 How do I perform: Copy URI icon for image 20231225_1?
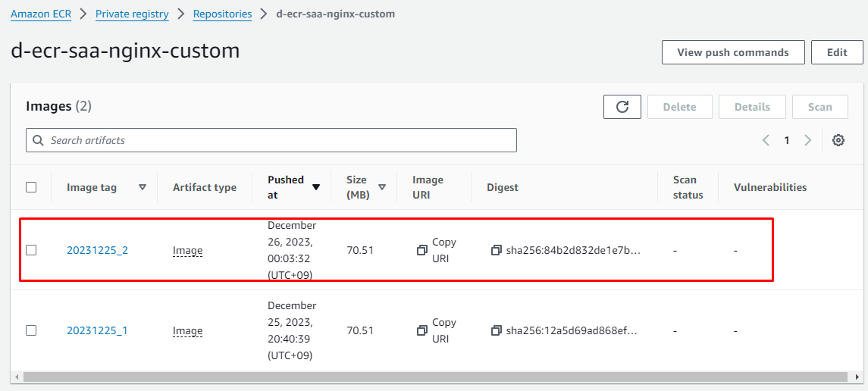(422, 330)
